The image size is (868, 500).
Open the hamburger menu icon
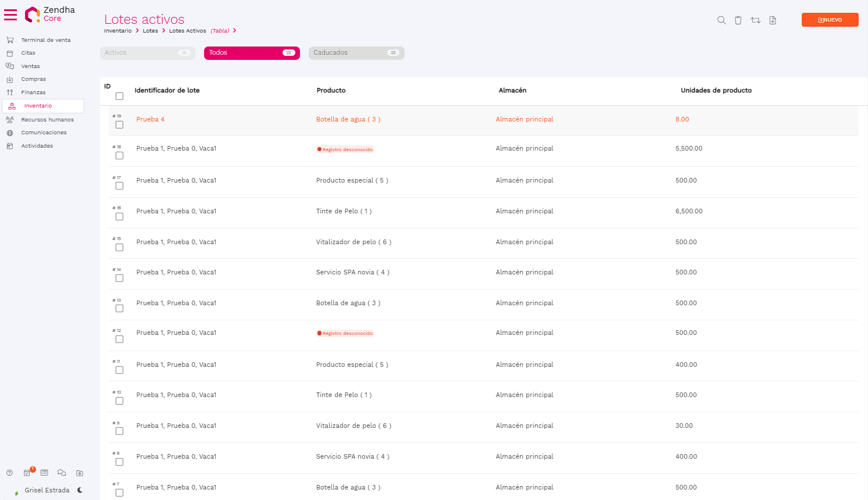[10, 15]
